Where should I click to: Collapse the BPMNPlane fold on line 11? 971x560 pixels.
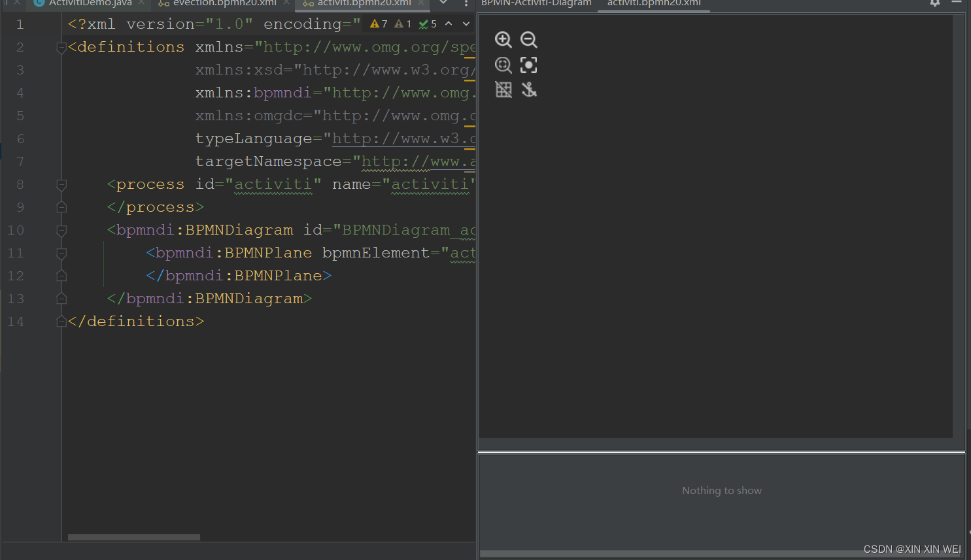point(61,254)
